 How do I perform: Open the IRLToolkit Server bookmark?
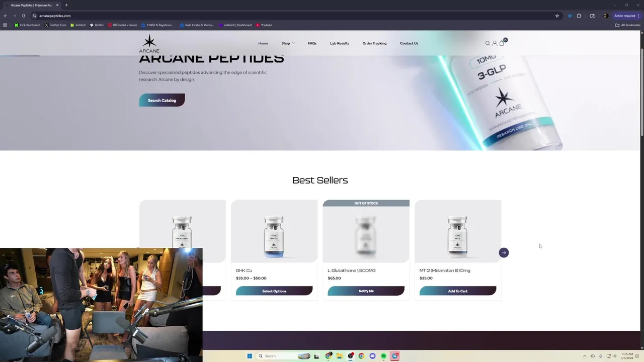[122, 25]
